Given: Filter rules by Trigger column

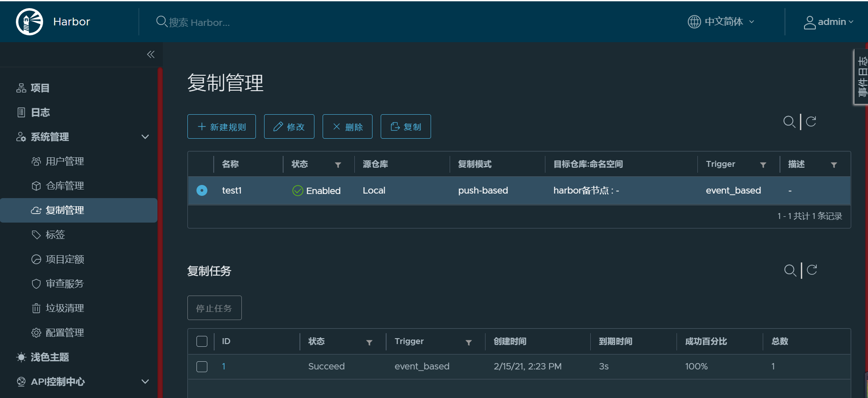Looking at the screenshot, I should 763,165.
